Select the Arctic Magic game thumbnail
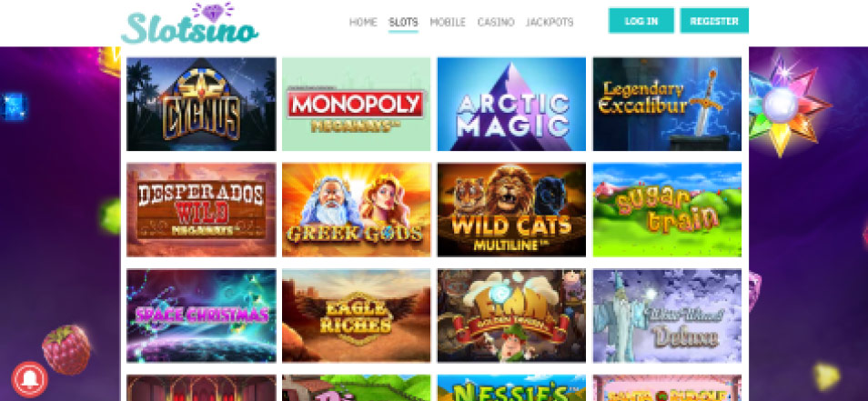Viewport: 868px width, 401px height. (511, 104)
